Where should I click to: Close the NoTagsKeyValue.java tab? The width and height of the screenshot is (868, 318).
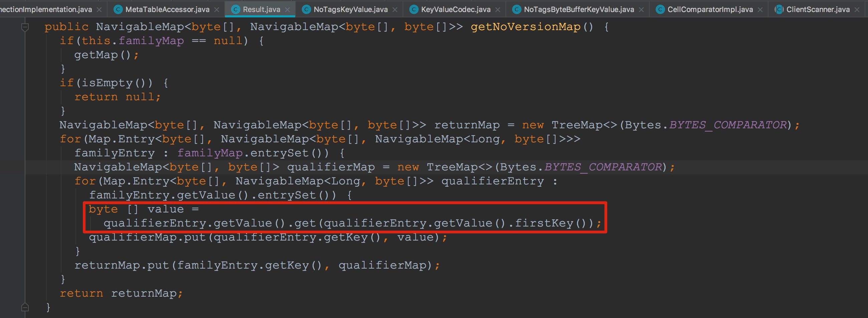point(395,10)
